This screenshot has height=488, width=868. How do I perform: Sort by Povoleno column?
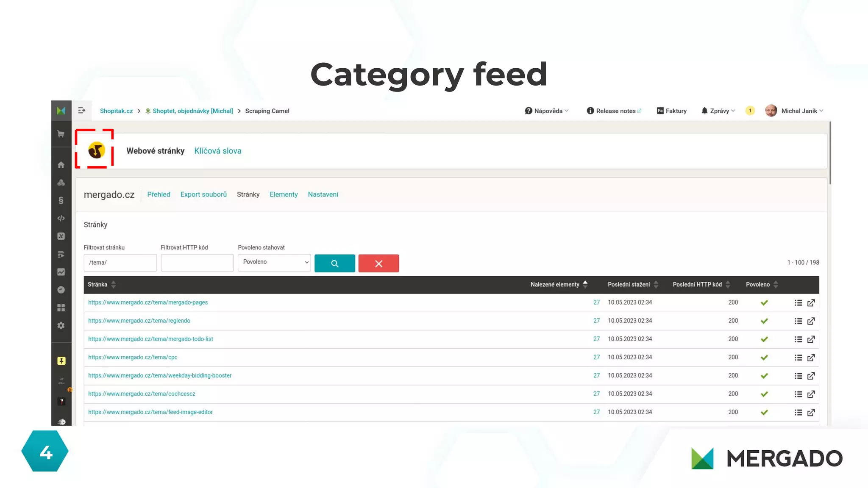pos(762,284)
